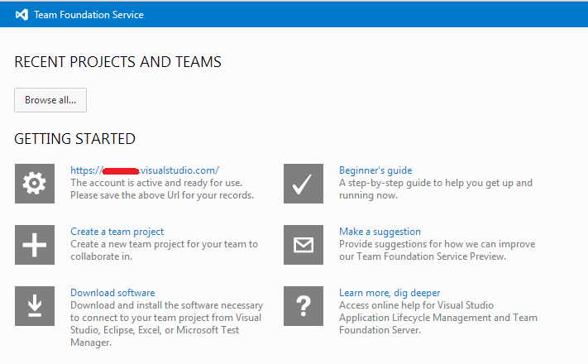Open Learn more, dig deeper link
Image resolution: width=588 pixels, height=364 pixels.
390,293
